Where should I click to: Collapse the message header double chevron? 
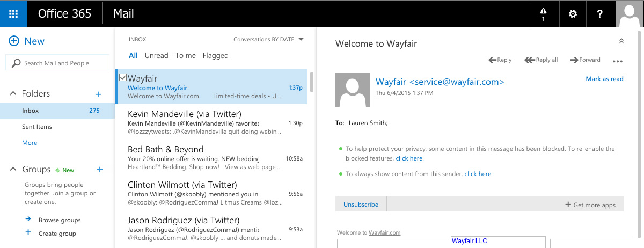(621, 41)
